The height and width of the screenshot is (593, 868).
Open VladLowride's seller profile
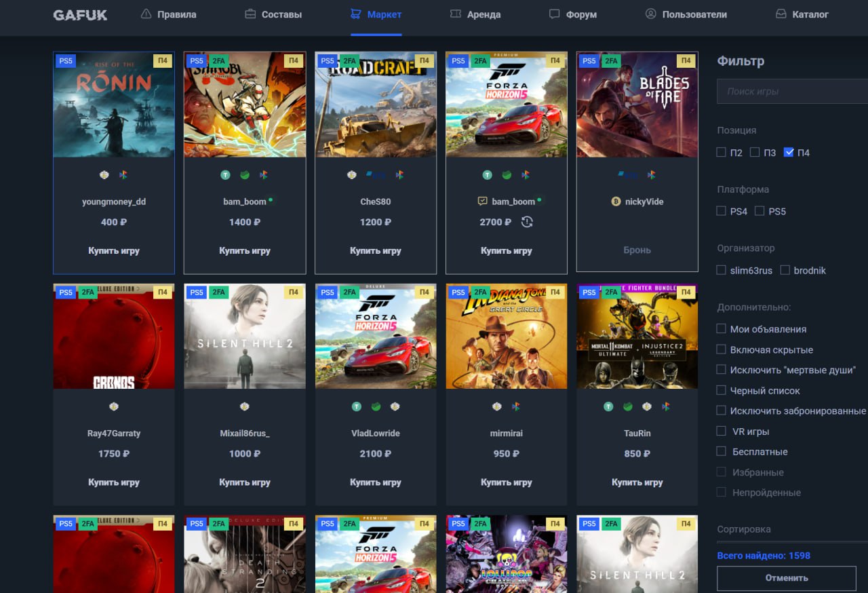point(376,433)
